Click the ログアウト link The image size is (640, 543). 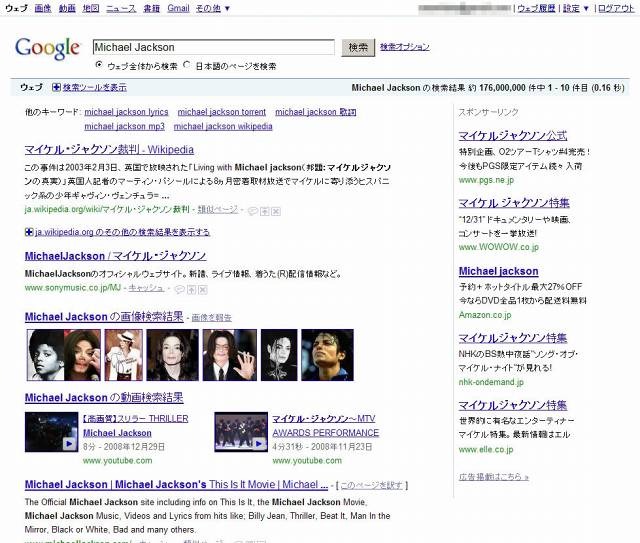(x=616, y=8)
